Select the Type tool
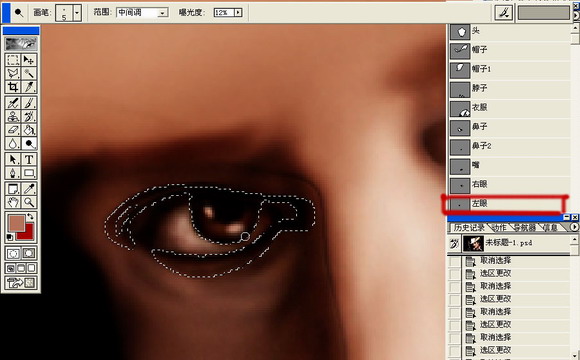The width and height of the screenshot is (580, 360). 29,159
